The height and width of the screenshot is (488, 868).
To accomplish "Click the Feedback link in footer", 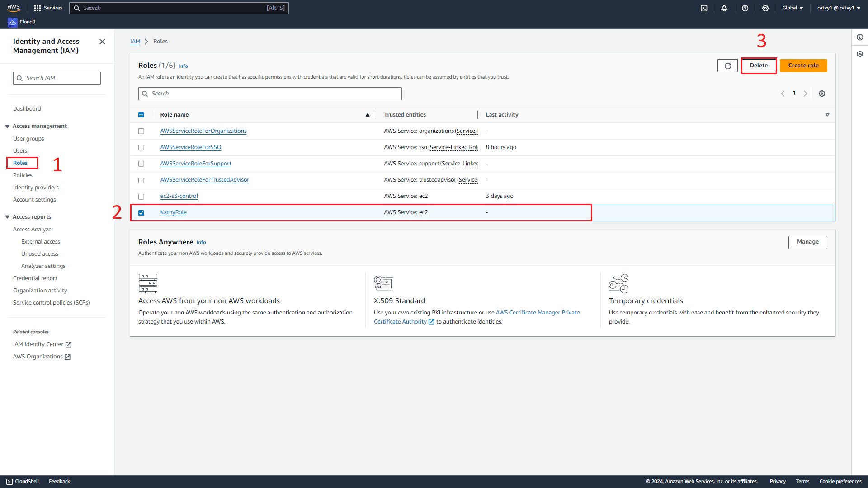I will 59,482.
